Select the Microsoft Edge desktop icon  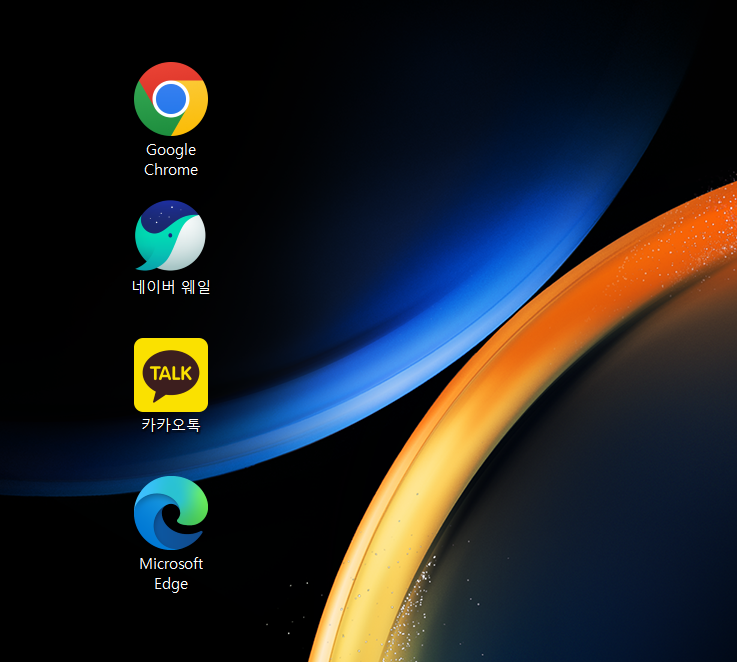[x=171, y=512]
